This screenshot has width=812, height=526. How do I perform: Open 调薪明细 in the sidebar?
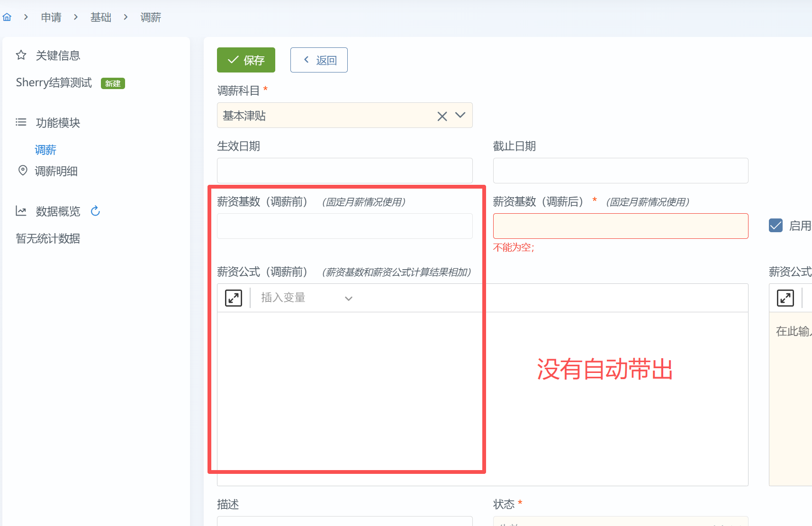coord(56,171)
